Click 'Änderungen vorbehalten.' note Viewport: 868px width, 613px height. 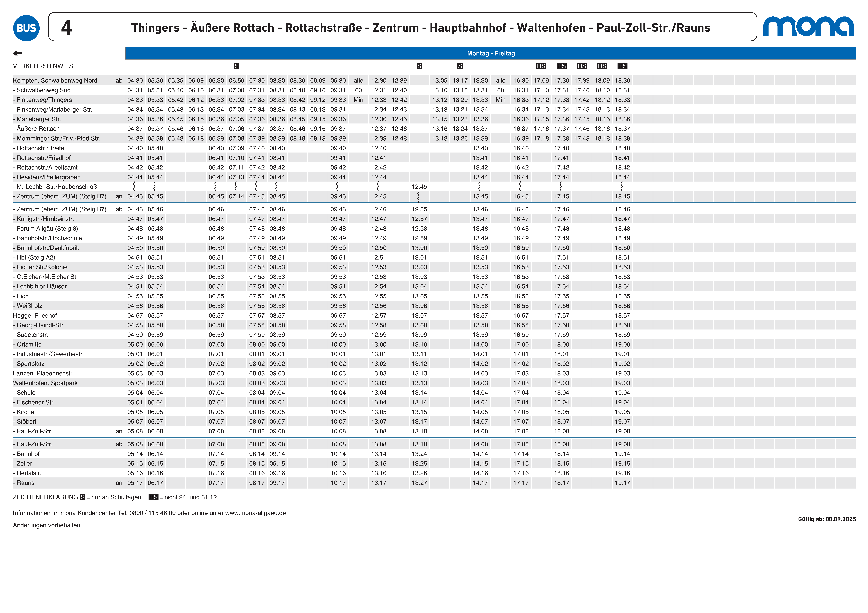47,525
